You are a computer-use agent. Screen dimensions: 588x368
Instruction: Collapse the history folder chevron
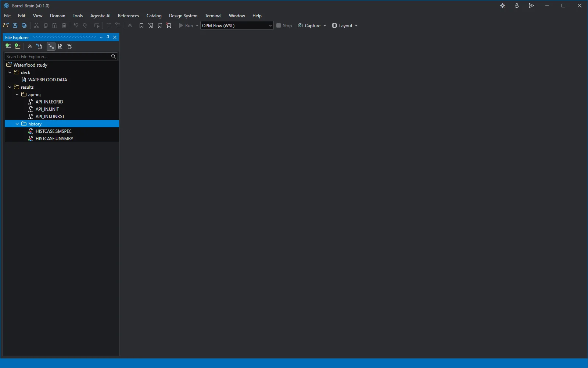pos(17,124)
